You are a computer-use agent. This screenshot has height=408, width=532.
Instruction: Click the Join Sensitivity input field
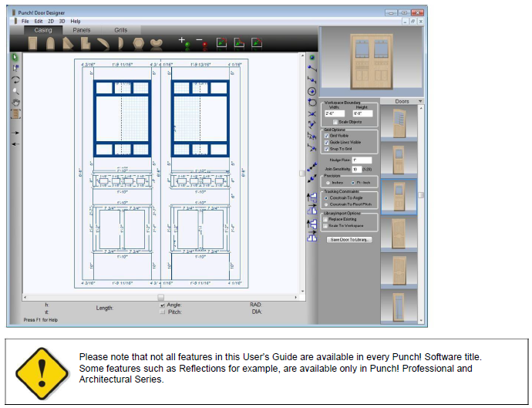[x=356, y=169]
